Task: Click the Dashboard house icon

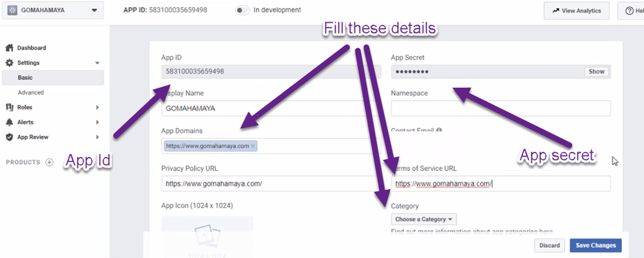Action: click(x=9, y=47)
